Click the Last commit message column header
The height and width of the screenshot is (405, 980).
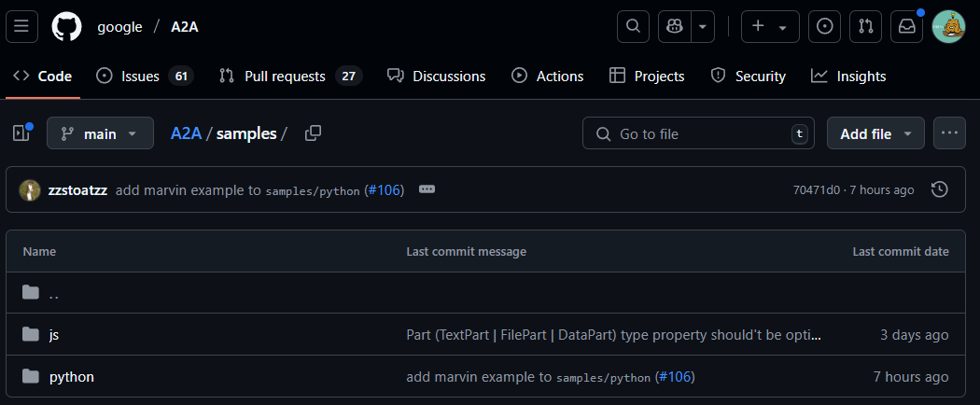[x=467, y=251]
